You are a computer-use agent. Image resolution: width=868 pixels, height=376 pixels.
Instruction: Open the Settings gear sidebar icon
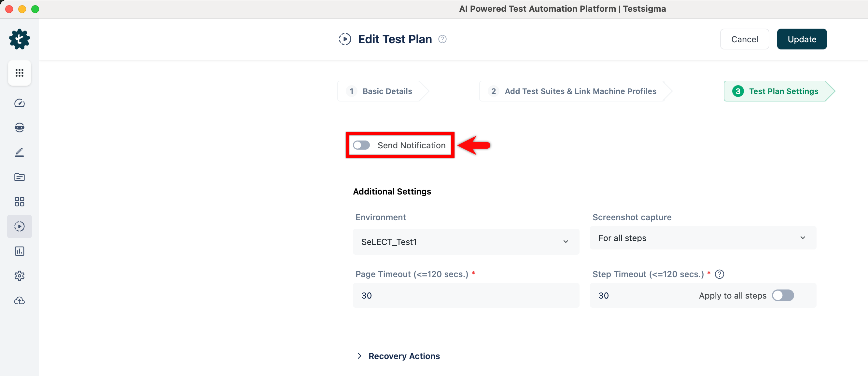pos(19,276)
